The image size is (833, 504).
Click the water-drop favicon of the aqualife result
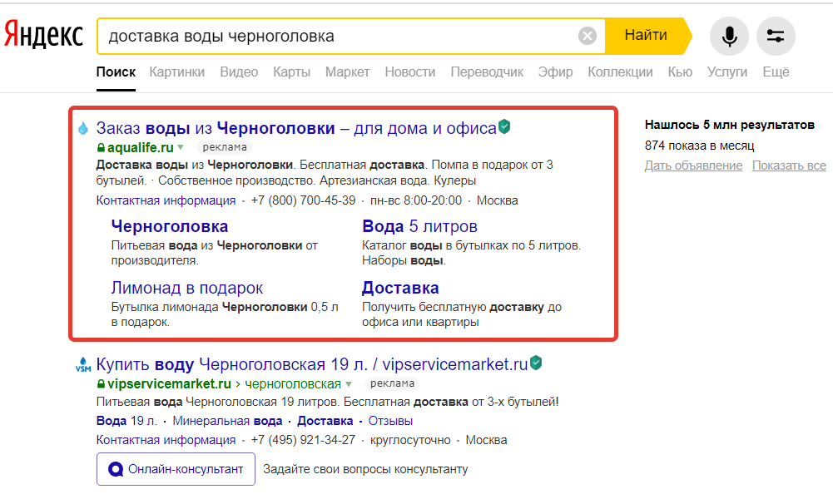(82, 128)
